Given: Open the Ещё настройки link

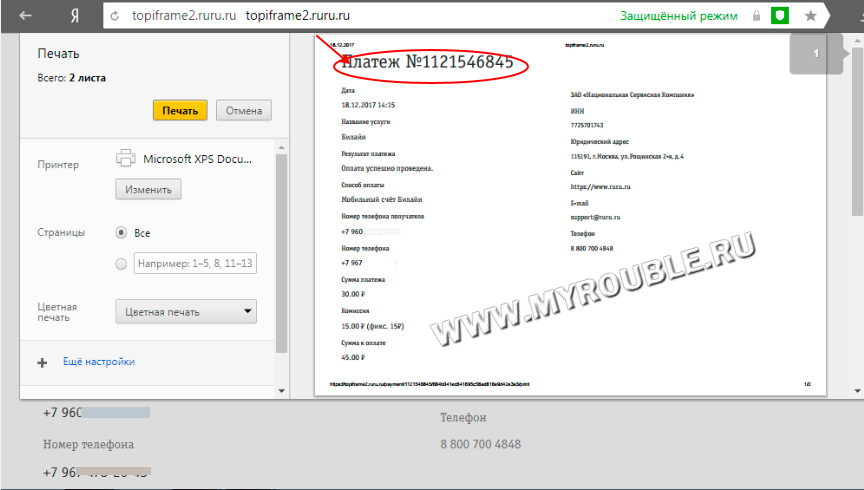Looking at the screenshot, I should pos(99,362).
